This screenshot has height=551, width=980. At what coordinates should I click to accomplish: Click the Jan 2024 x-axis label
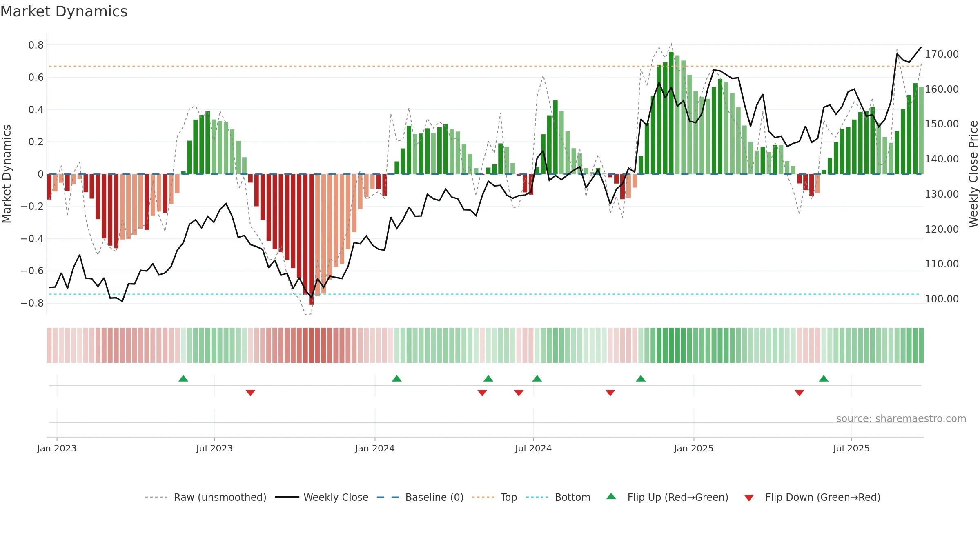point(375,448)
